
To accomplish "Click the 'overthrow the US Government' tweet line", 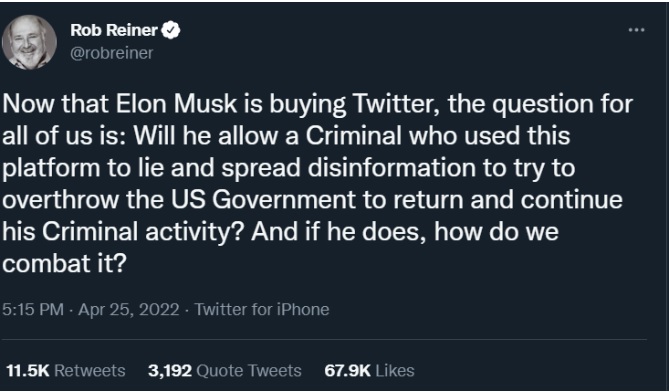I will (312, 200).
